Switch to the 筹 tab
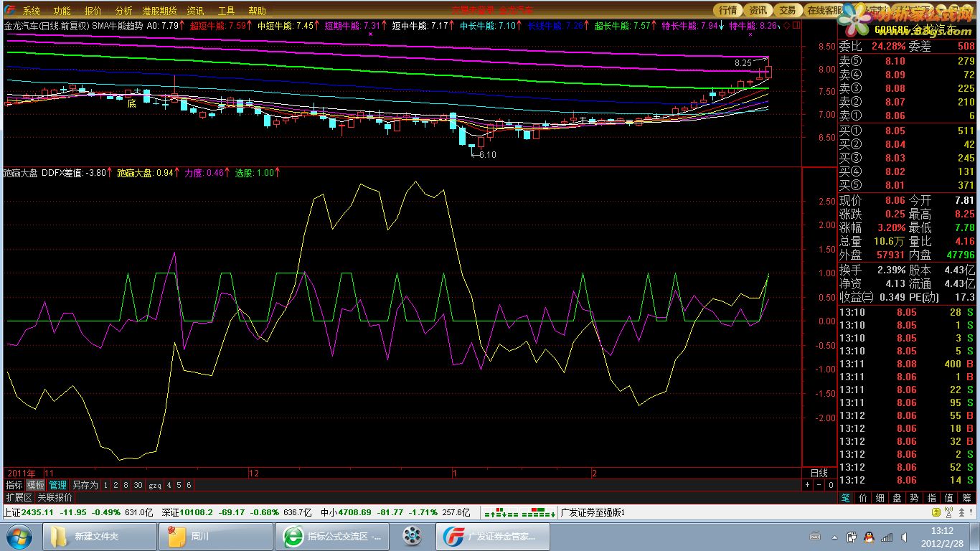Viewport: 980px width, 551px height. tap(967, 497)
